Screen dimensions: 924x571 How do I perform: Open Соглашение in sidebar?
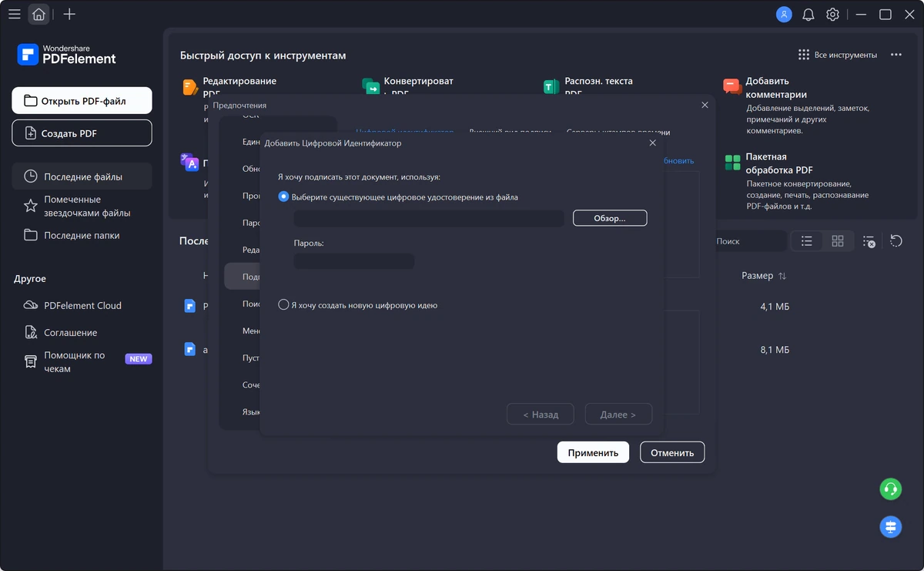coord(82,332)
